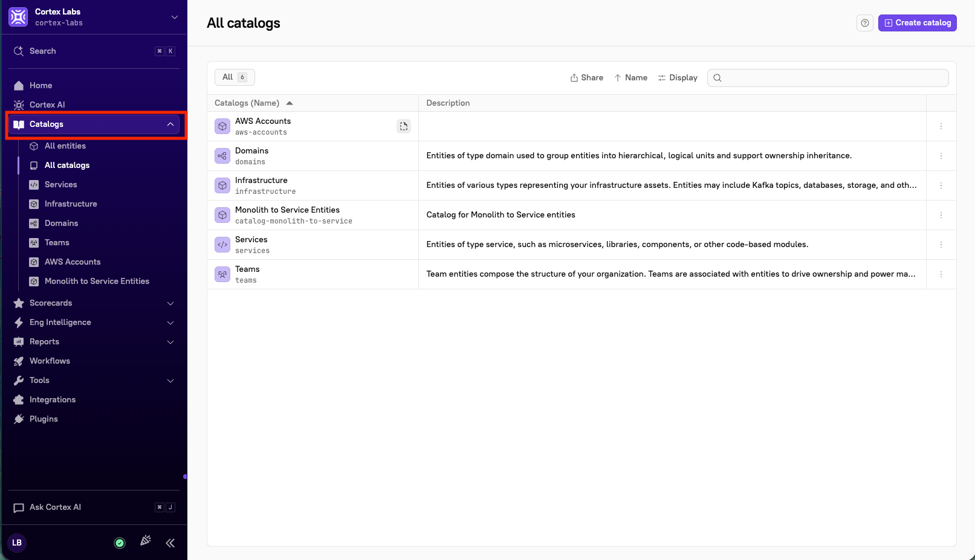The height and width of the screenshot is (560, 975).
Task: Open the Domains row three-dot menu
Action: pyautogui.click(x=941, y=156)
